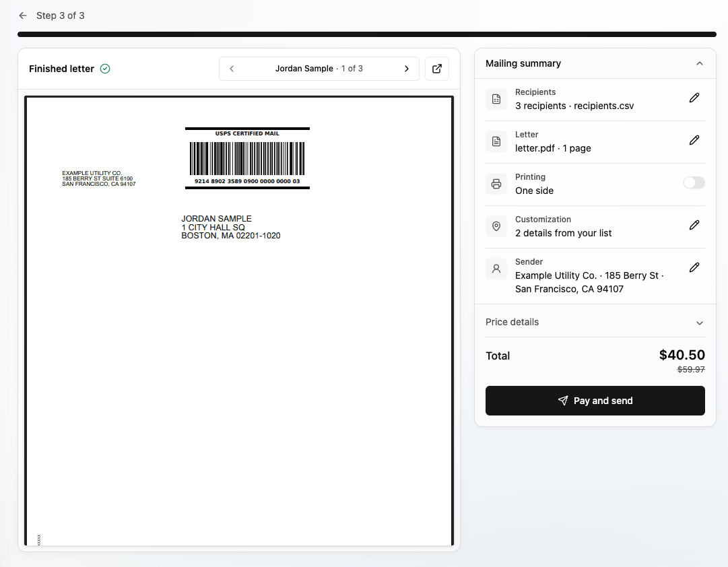Click the Printing printer icon
This screenshot has width=728, height=567.
click(x=496, y=184)
